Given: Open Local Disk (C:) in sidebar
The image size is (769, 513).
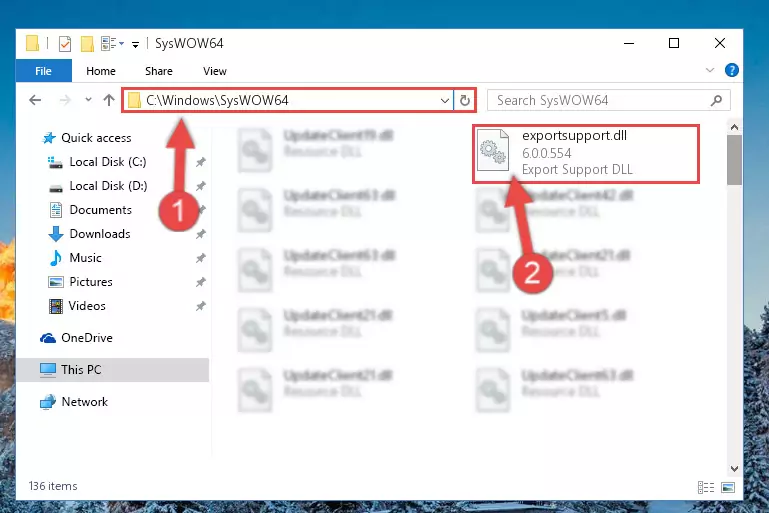Looking at the screenshot, I should (107, 162).
